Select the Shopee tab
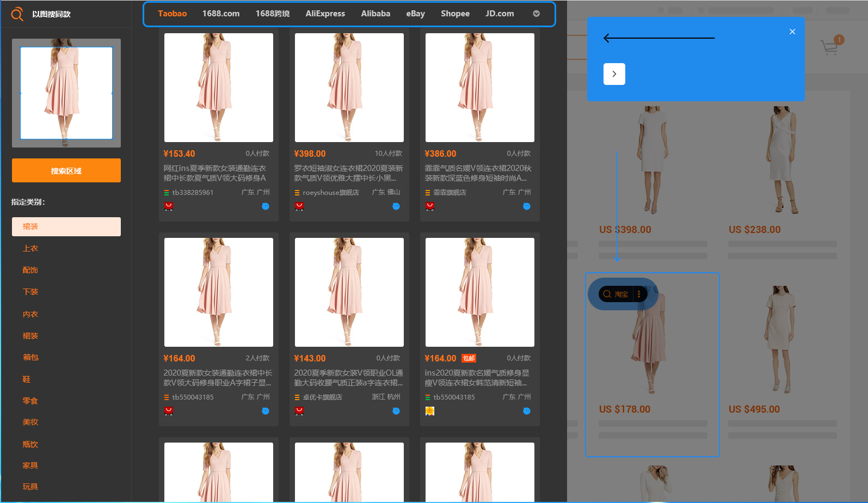 coord(455,14)
